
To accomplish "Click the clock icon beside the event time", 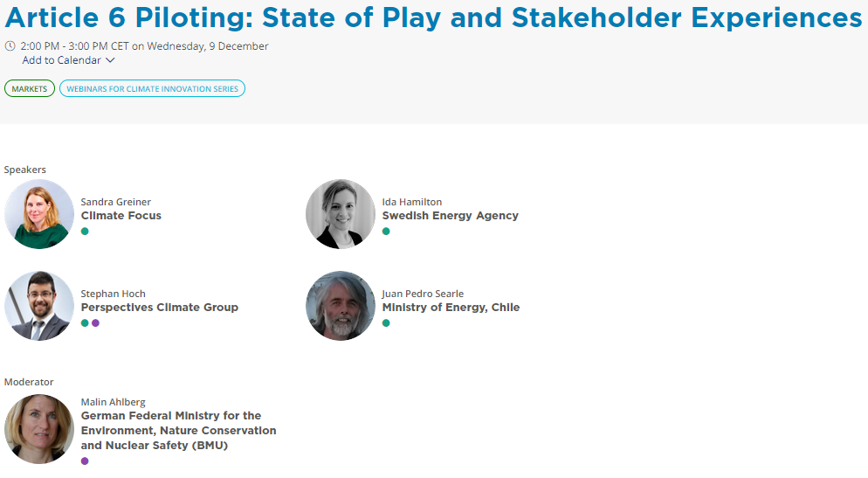I will [10, 46].
